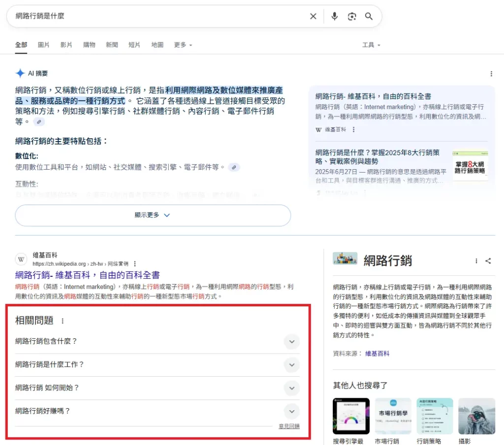
Task: Click the knowledge panel 網路行銷 header image
Action: pyautogui.click(x=345, y=259)
